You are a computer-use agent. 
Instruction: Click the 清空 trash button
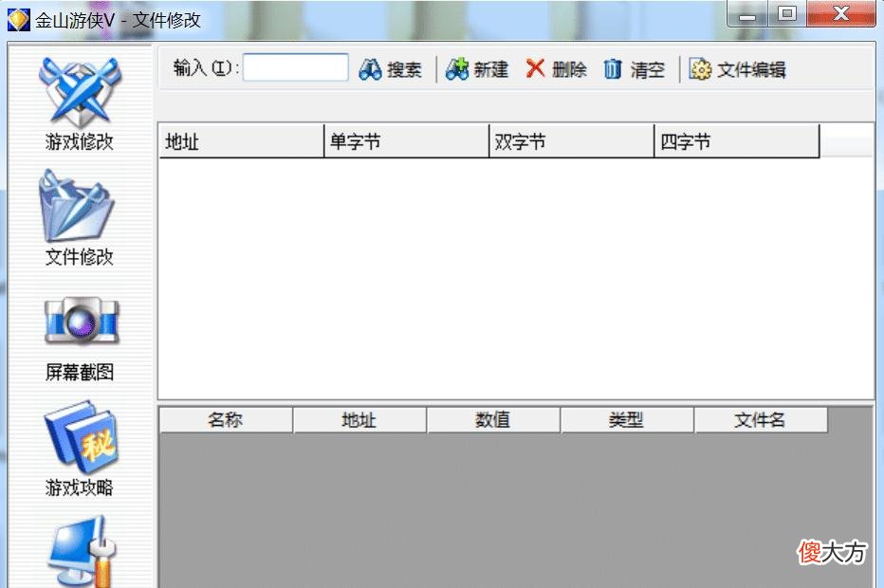click(x=635, y=70)
